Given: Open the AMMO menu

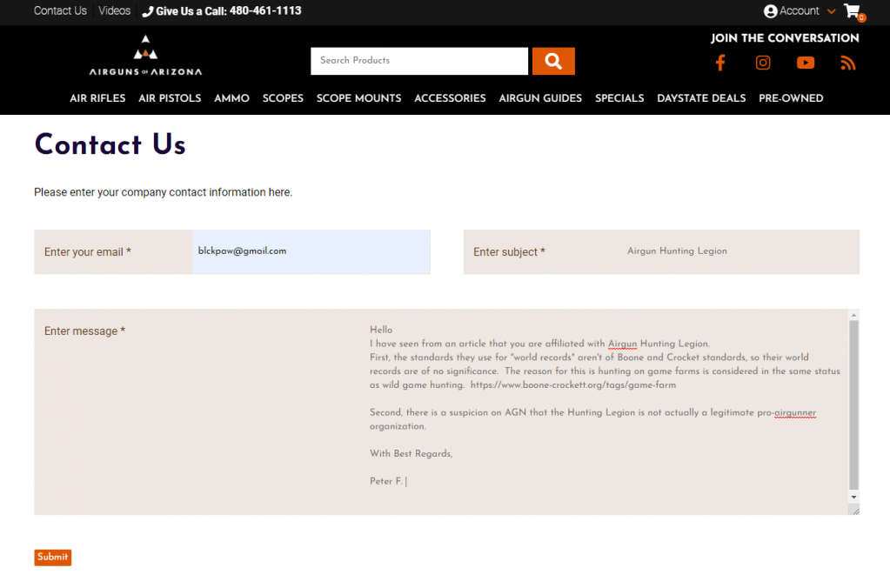Looking at the screenshot, I should point(231,98).
